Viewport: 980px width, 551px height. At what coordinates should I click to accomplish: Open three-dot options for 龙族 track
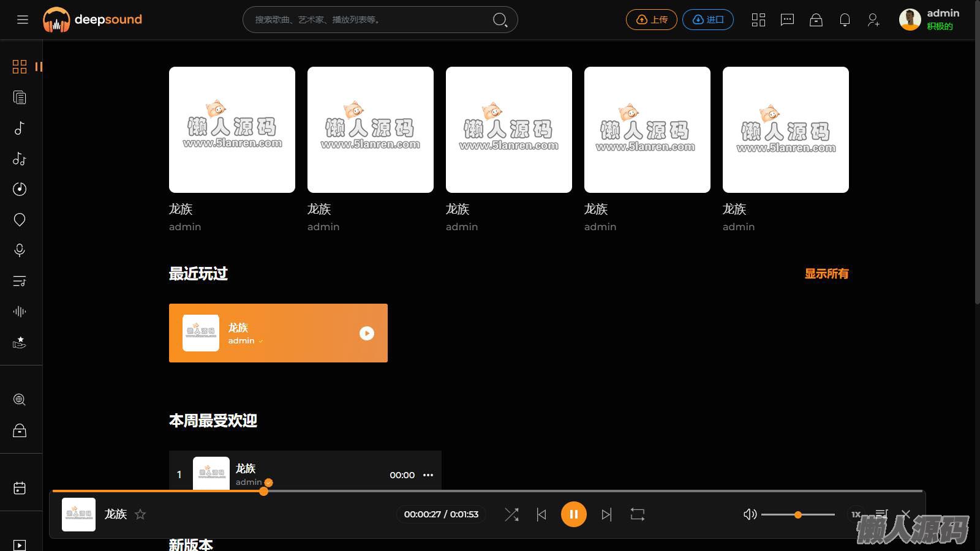428,475
